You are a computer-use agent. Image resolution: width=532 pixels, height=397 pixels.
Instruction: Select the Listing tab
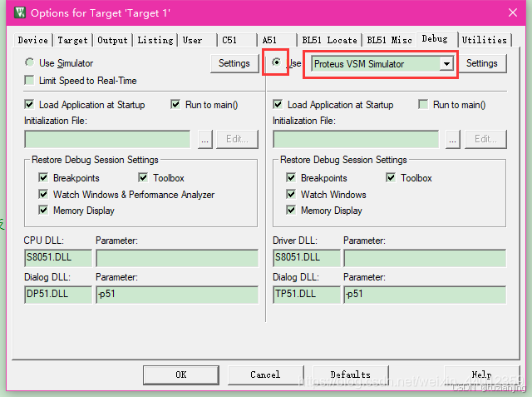tap(155, 40)
